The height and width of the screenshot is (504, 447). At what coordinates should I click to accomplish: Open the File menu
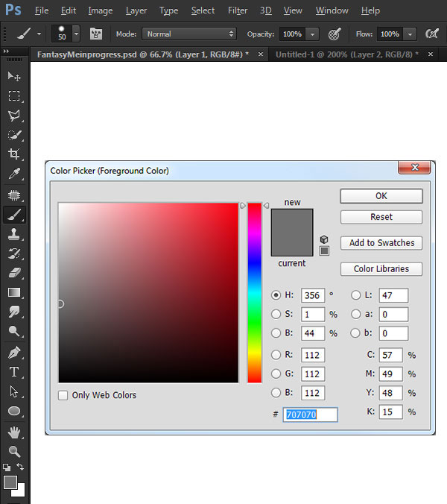(x=42, y=10)
